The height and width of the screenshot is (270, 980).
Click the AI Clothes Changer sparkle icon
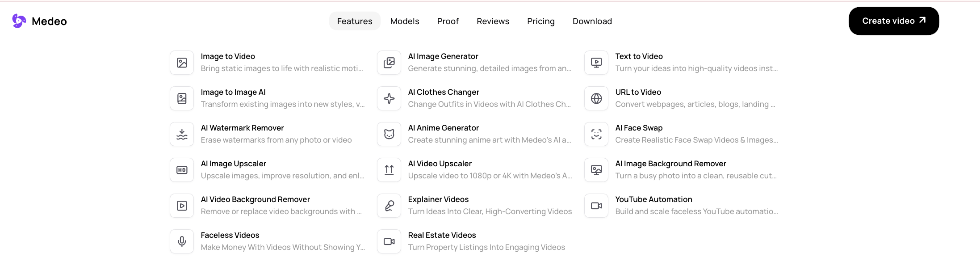tap(389, 98)
